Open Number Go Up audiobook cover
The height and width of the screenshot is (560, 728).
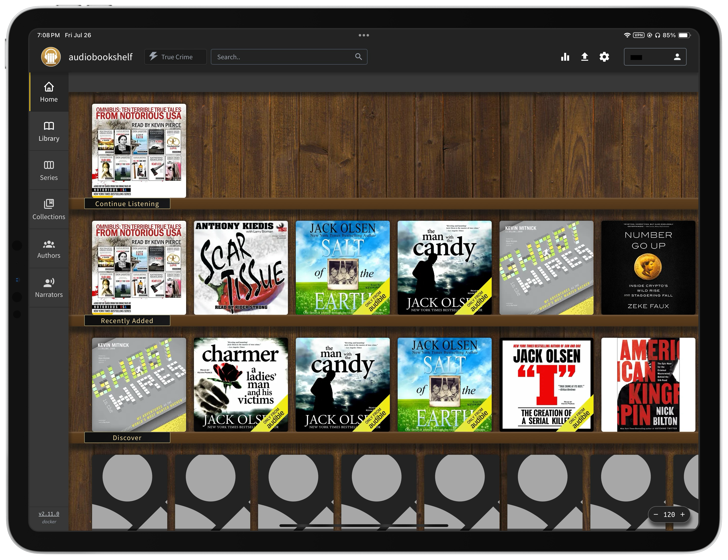pos(648,268)
